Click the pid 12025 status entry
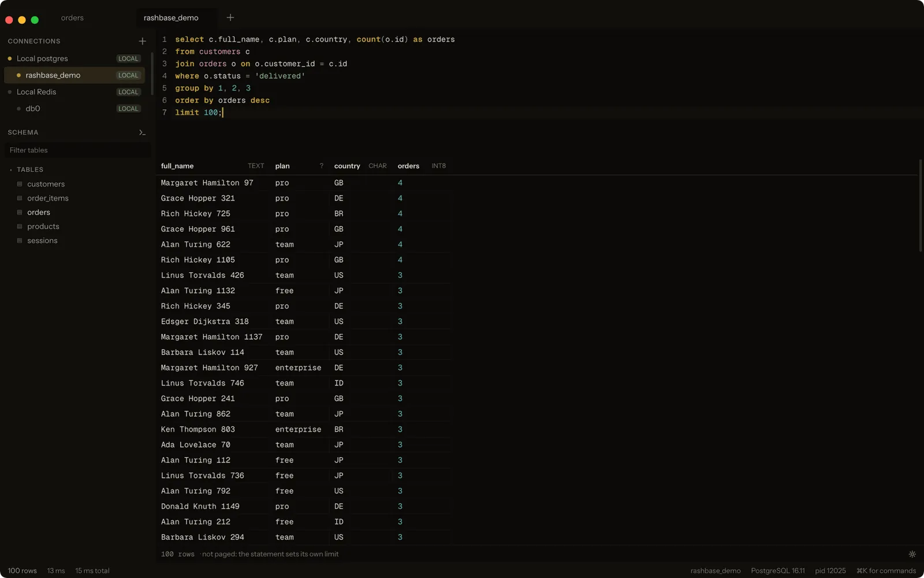The width and height of the screenshot is (924, 578). pyautogui.click(x=830, y=570)
